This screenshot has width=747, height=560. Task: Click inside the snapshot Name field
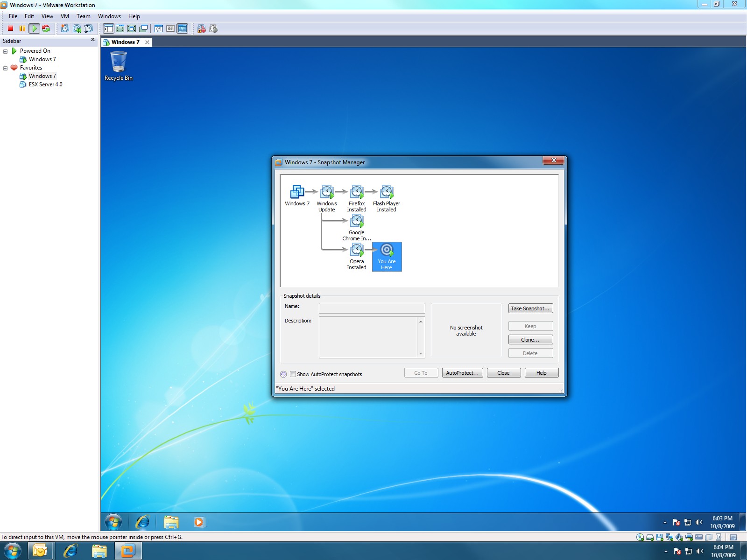(x=371, y=308)
